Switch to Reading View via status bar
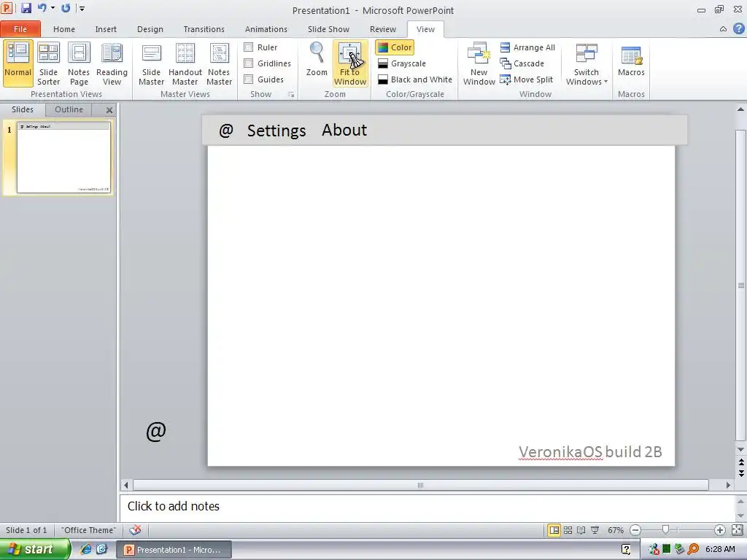 point(581,530)
